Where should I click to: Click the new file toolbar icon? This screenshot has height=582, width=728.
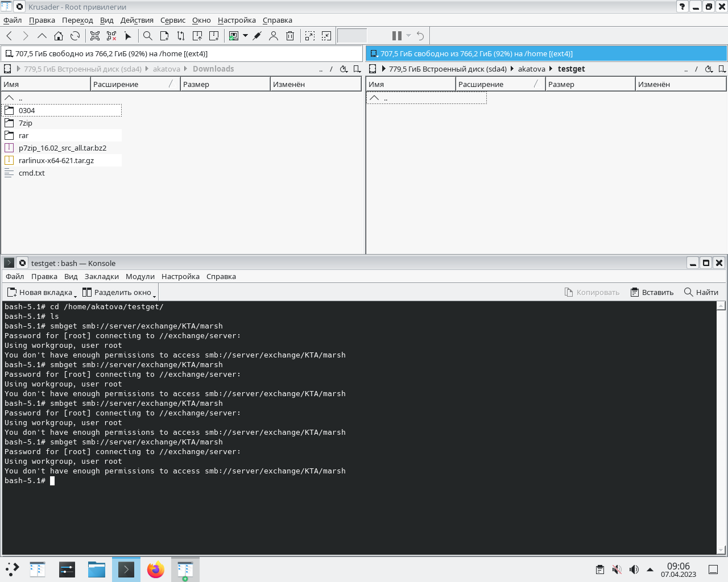(x=164, y=36)
